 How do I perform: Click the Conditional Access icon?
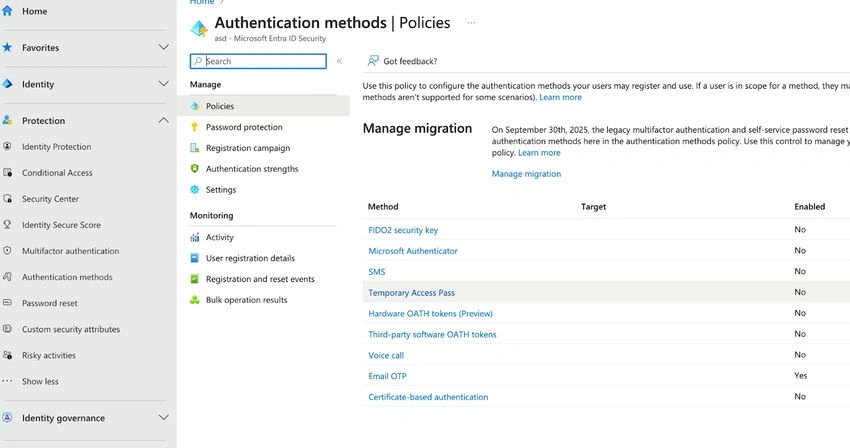coord(7,172)
